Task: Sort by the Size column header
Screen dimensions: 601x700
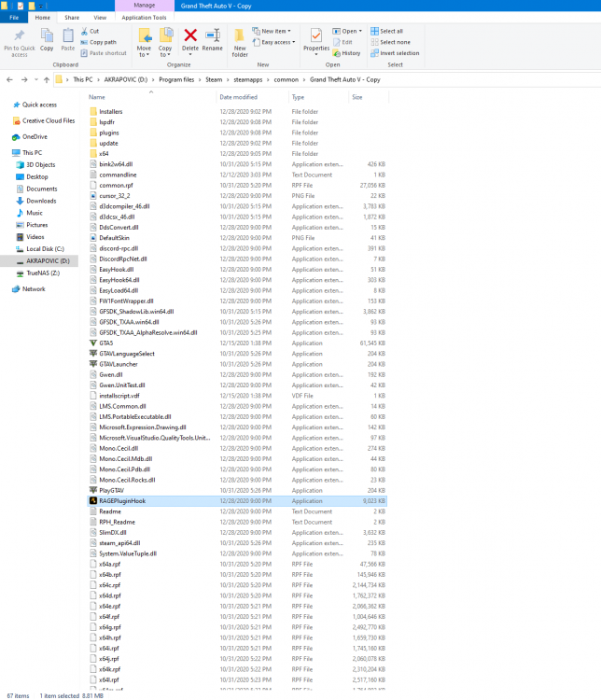Action: coord(357,97)
